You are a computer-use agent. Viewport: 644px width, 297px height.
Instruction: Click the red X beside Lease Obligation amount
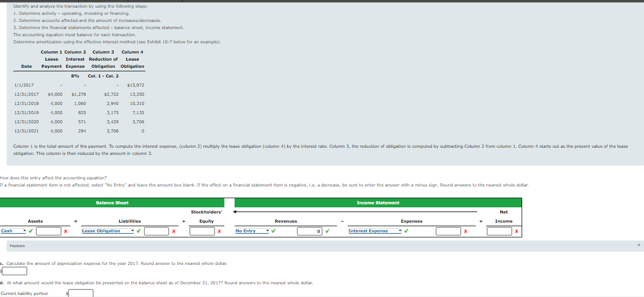[173, 231]
